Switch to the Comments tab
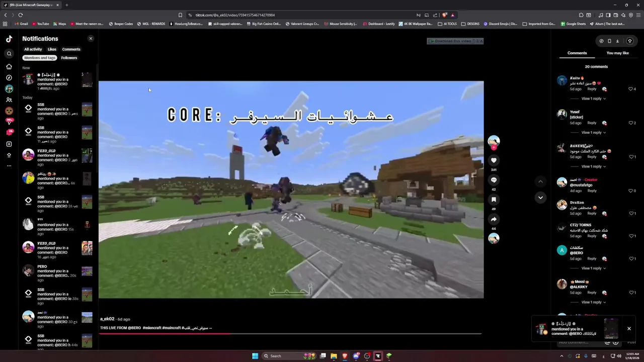 [577, 53]
